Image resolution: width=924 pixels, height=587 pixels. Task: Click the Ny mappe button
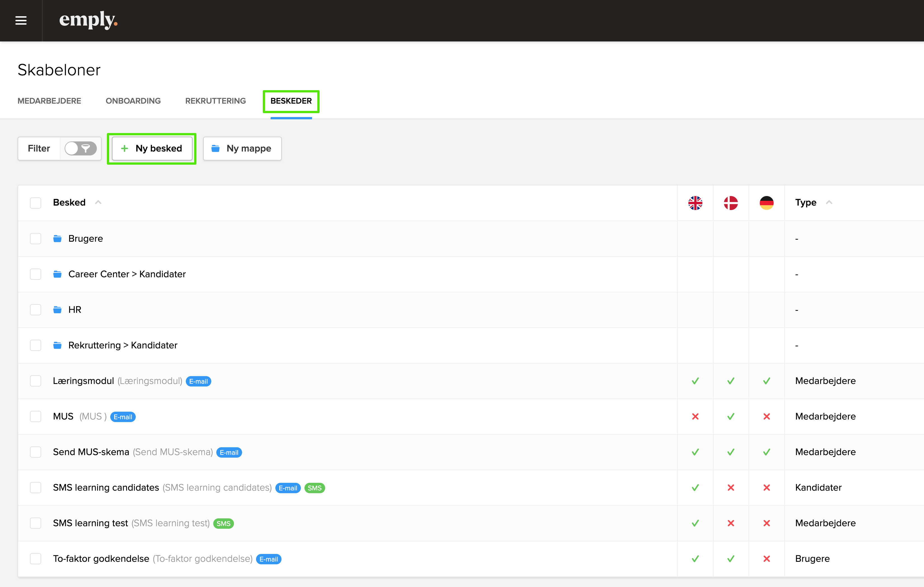tap(242, 149)
